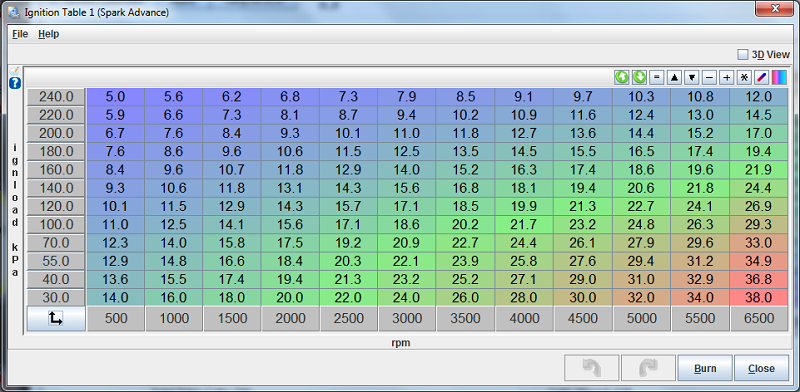Select the spark cell showing 9.1
Viewport: 800px width, 392px height.
pyautogui.click(x=524, y=96)
